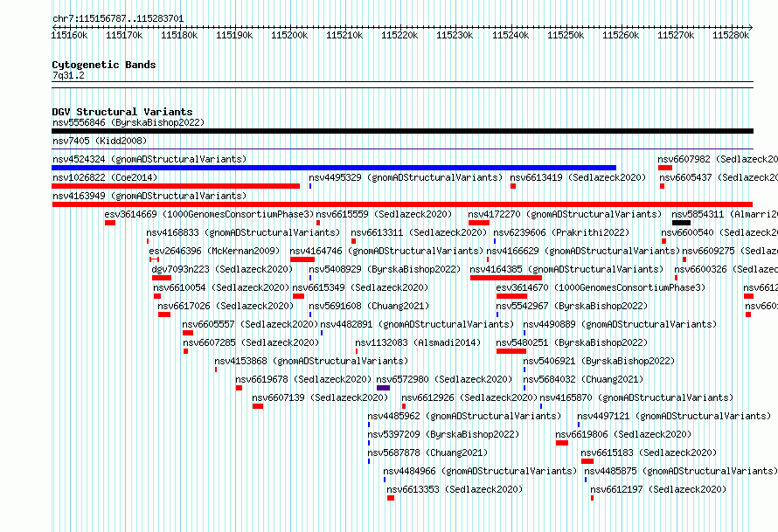Open nsv5408929 (ByrskaBishop2022) label

[x=385, y=269]
